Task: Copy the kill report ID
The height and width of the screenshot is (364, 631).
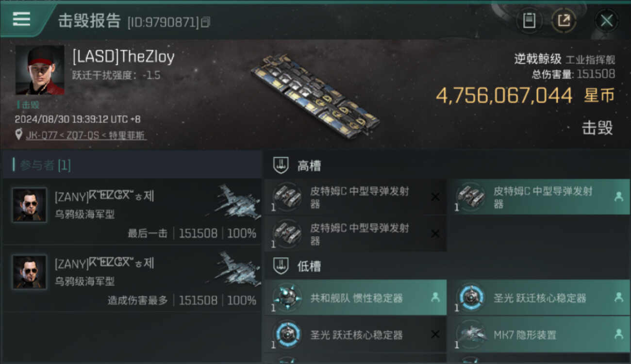Action: click(x=206, y=22)
